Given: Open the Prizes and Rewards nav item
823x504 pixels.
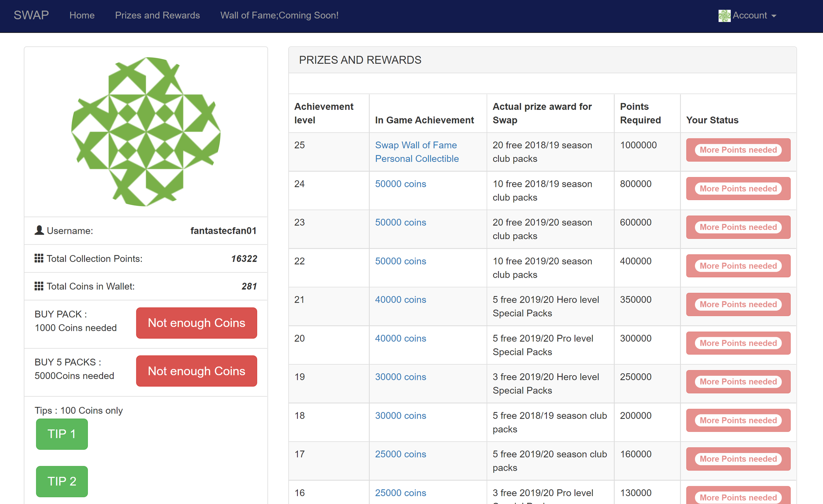Looking at the screenshot, I should tap(157, 15).
